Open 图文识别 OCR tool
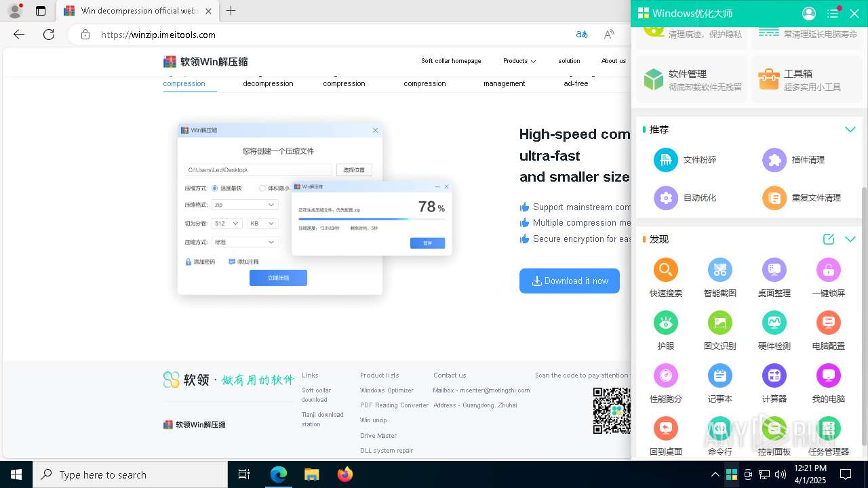 coord(720,331)
